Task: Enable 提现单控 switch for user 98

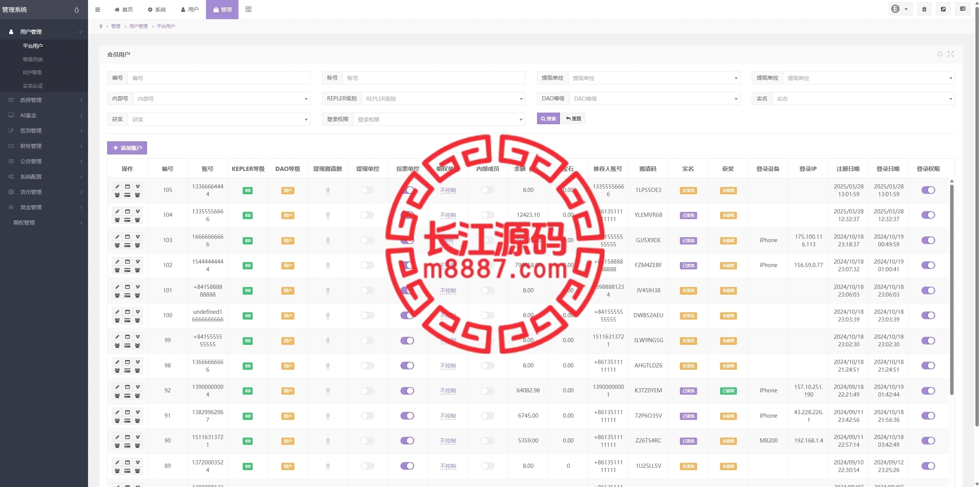Action: tap(367, 366)
